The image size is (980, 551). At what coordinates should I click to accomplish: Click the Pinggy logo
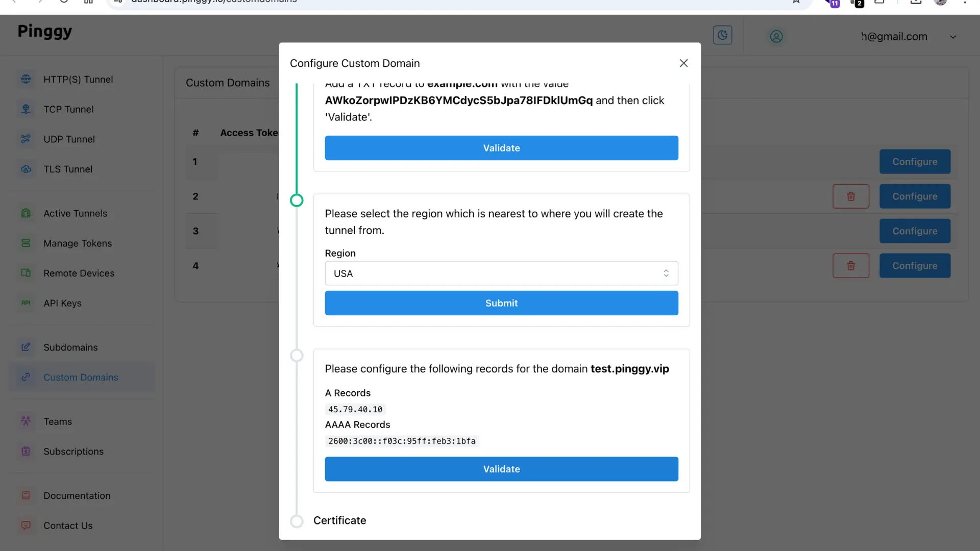45,32
